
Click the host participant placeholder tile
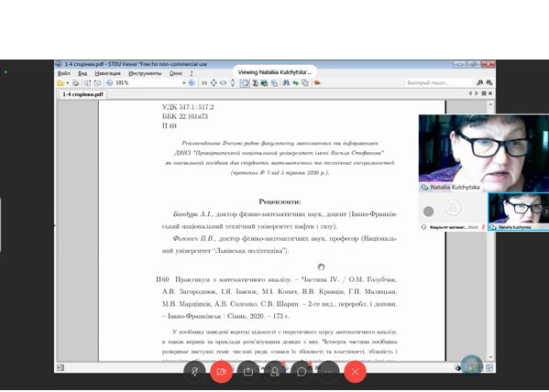(453, 212)
